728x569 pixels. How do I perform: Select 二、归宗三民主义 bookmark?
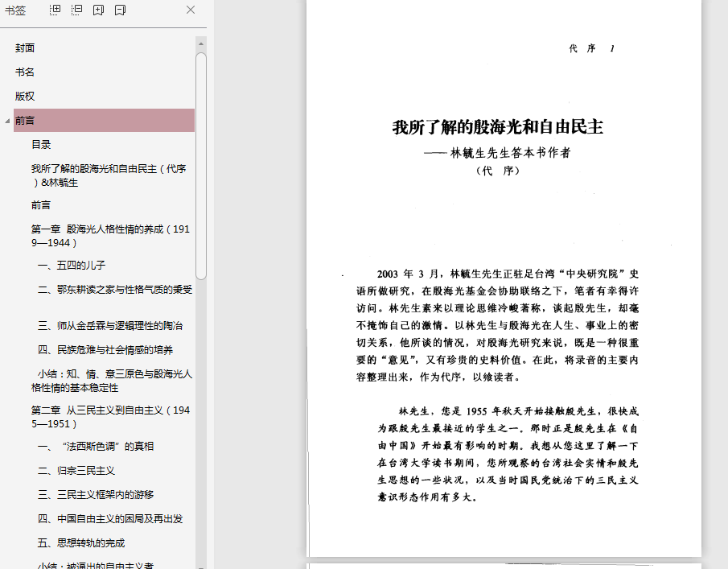(x=76, y=471)
